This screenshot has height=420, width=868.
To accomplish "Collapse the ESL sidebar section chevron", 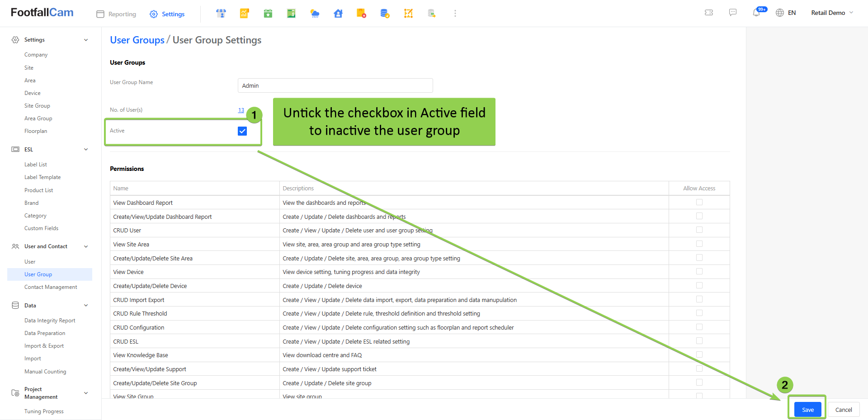I will click(x=86, y=149).
